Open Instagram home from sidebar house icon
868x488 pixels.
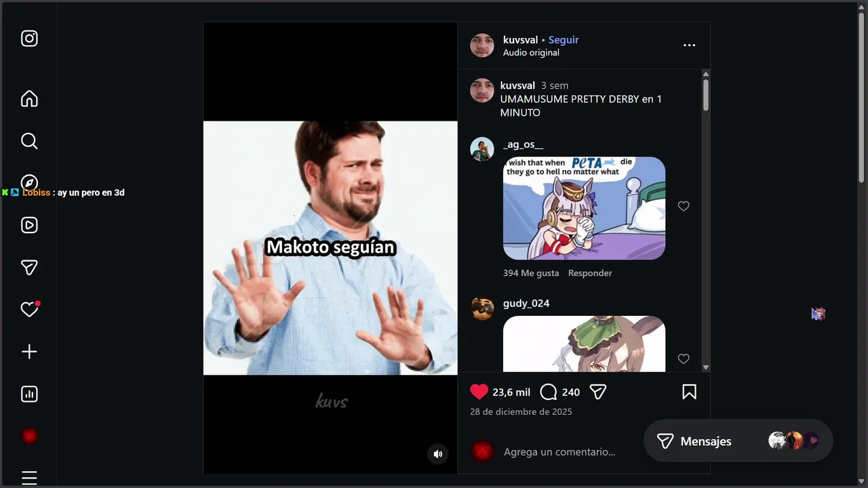point(29,99)
